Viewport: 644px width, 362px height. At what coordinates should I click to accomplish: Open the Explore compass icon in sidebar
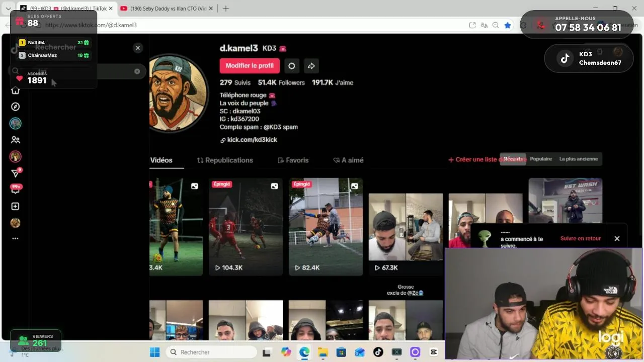tap(16, 107)
